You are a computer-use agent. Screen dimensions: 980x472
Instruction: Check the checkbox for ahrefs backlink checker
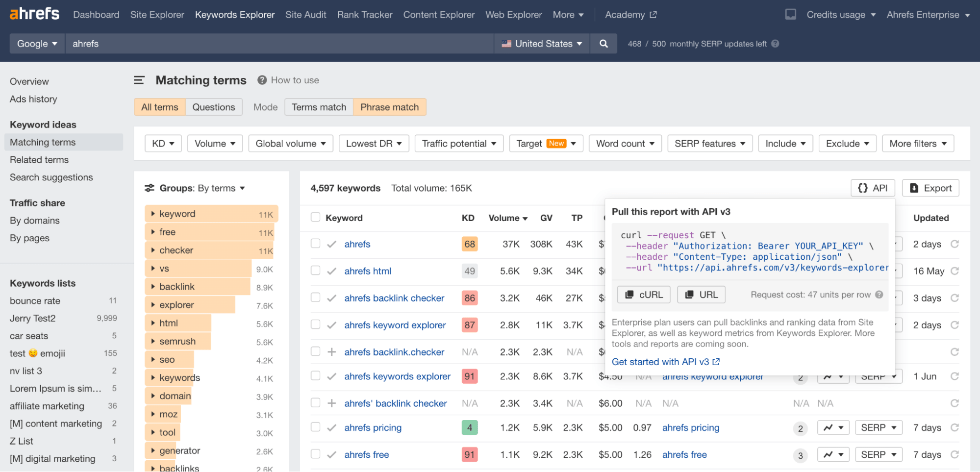[x=315, y=298]
